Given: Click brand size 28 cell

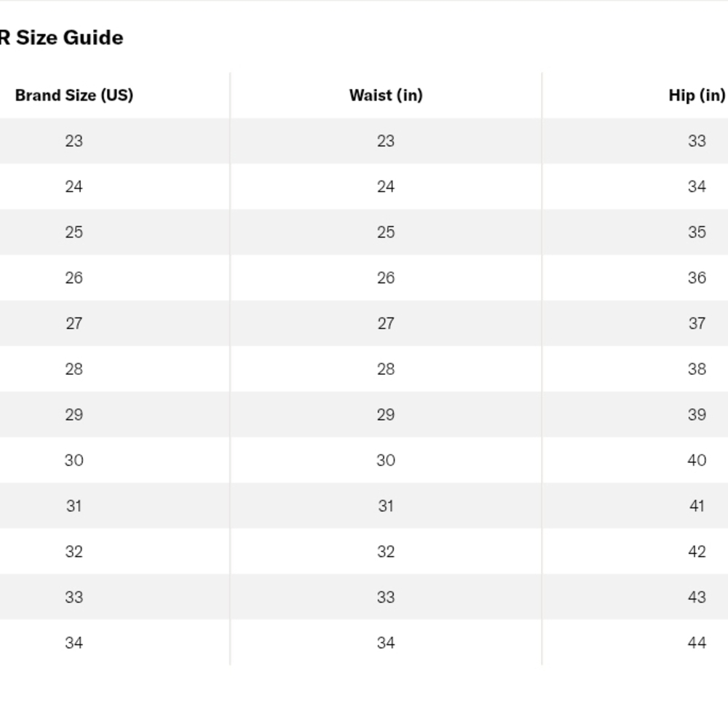Looking at the screenshot, I should click(x=74, y=368).
